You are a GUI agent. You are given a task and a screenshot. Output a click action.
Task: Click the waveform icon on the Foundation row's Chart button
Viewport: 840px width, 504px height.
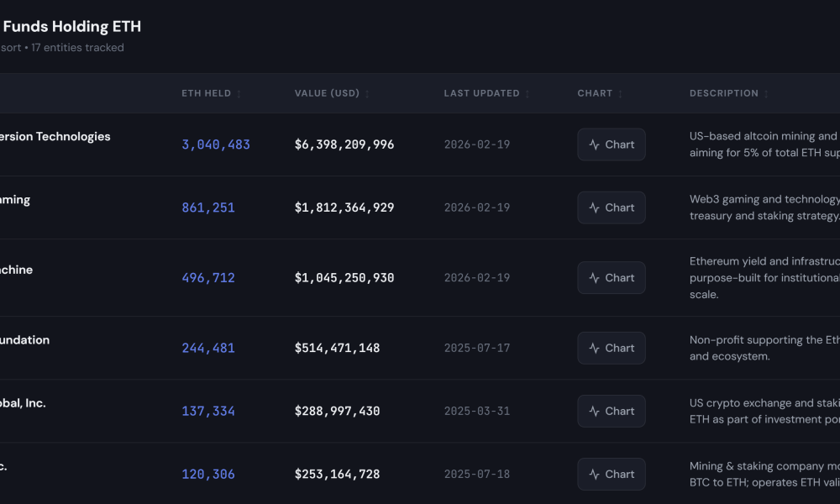point(596,347)
